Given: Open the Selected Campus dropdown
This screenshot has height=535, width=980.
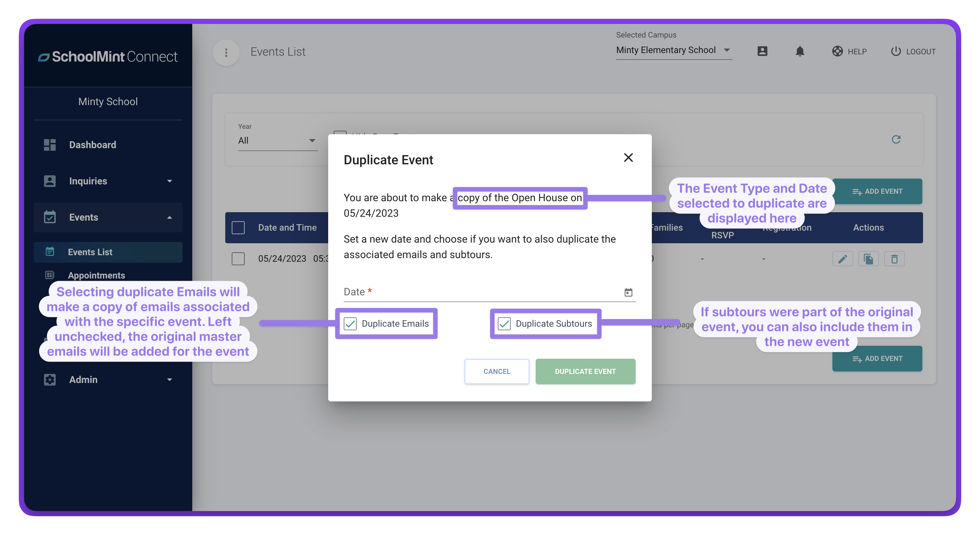Looking at the screenshot, I should point(674,50).
